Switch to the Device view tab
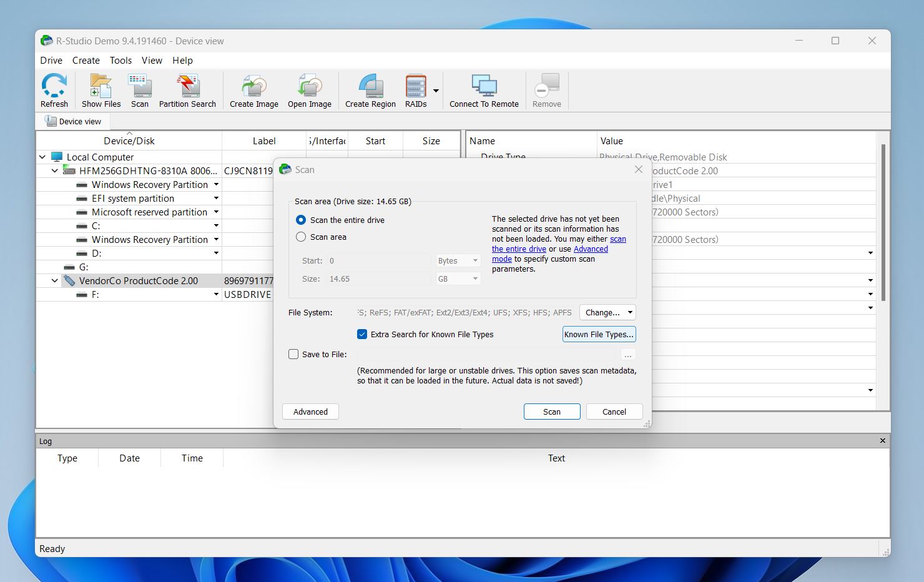 click(73, 121)
